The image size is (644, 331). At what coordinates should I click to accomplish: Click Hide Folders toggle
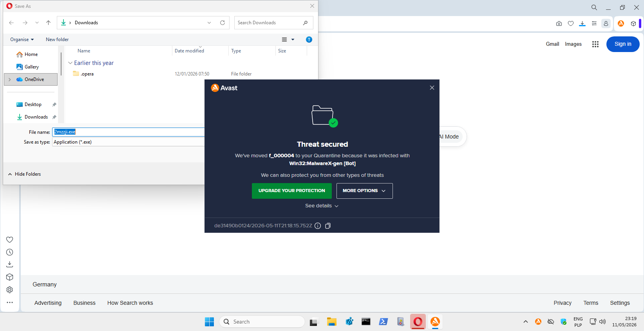pyautogui.click(x=24, y=174)
